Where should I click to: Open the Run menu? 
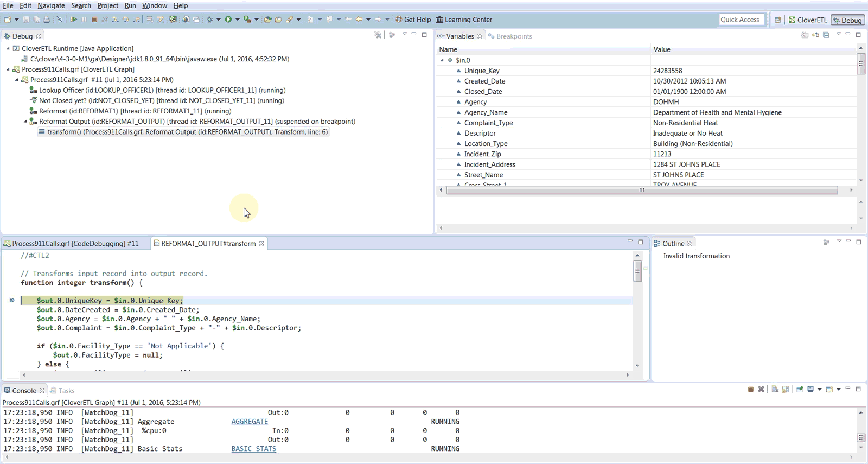(x=130, y=5)
